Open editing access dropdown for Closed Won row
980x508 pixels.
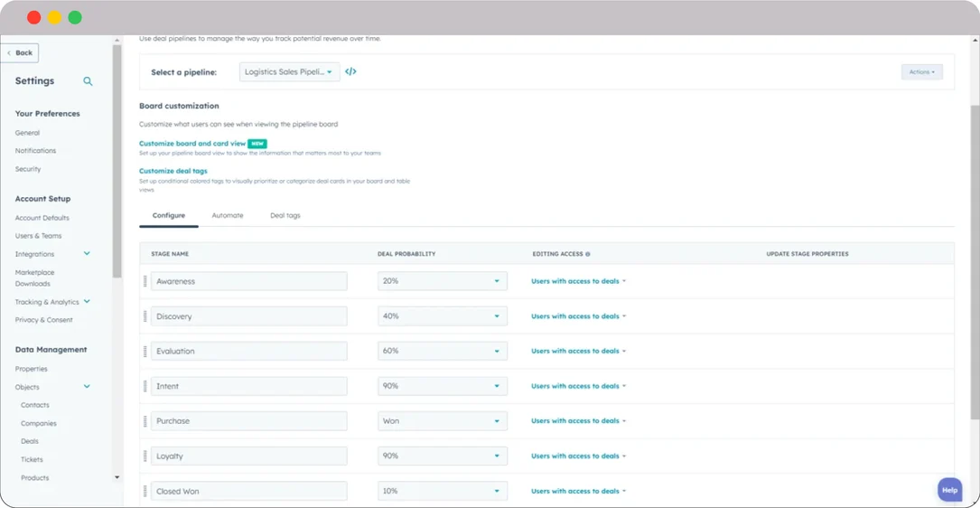pyautogui.click(x=579, y=491)
